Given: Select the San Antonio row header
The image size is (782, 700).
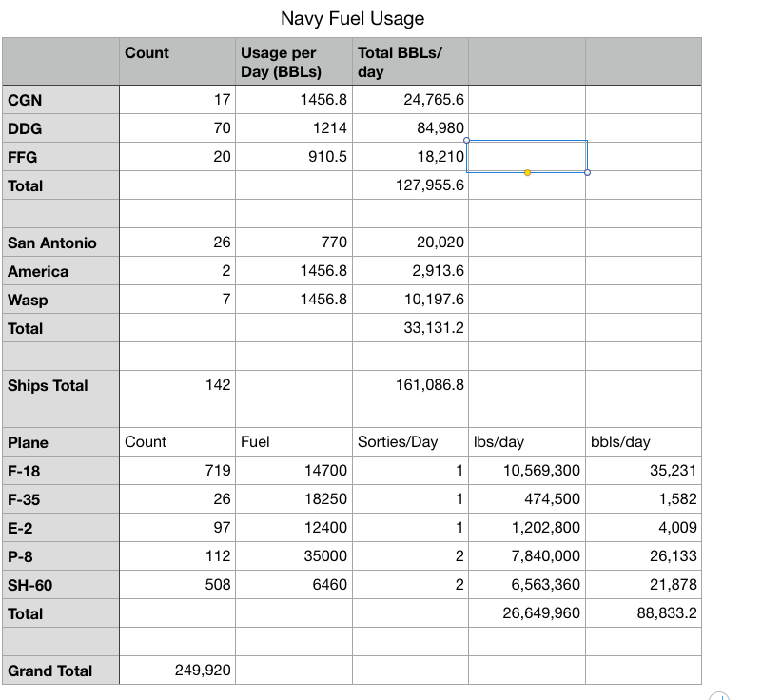Looking at the screenshot, I should (61, 243).
